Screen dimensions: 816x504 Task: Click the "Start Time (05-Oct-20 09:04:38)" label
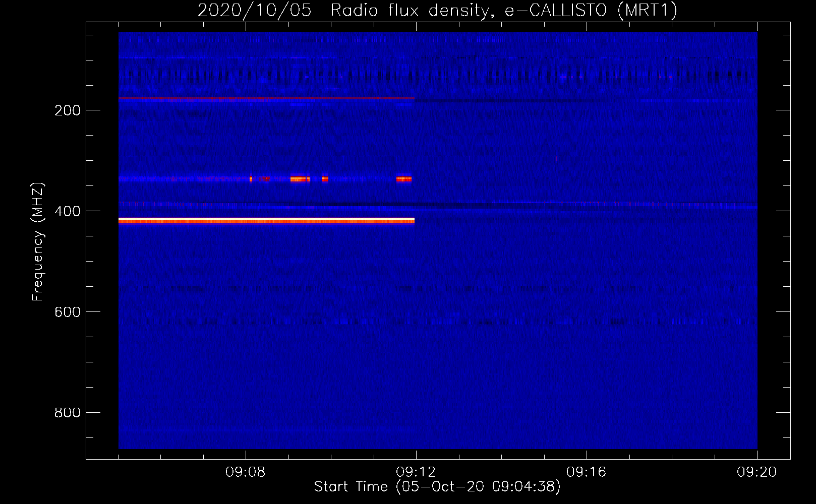click(x=437, y=487)
